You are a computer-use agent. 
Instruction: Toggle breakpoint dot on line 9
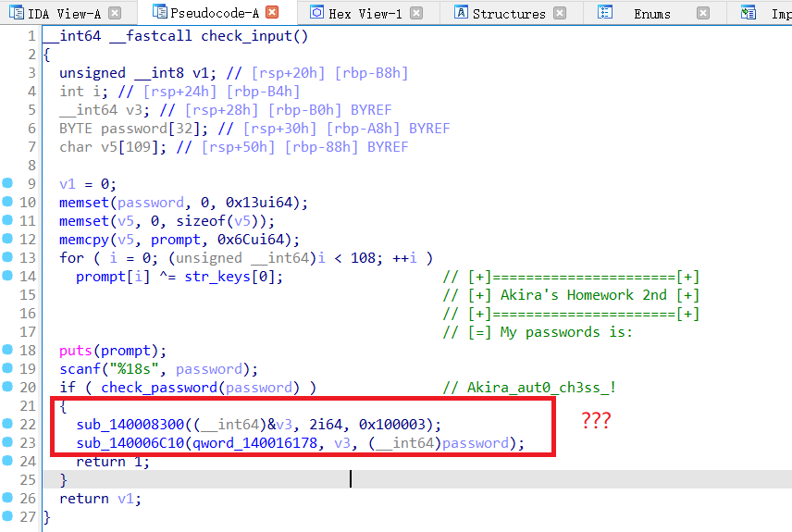[x=7, y=183]
